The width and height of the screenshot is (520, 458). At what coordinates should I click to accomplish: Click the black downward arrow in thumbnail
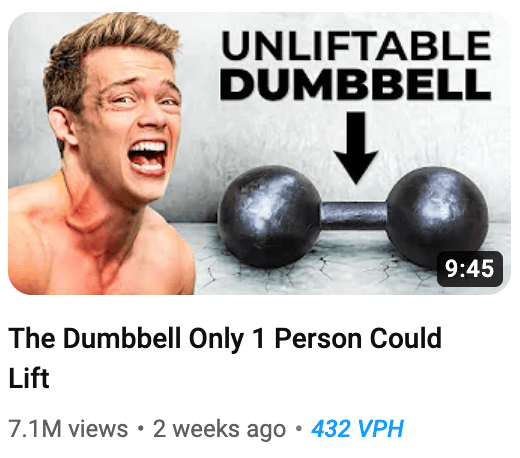[x=356, y=148]
